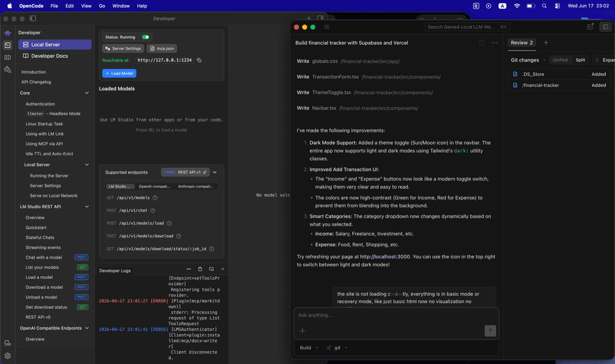Viewport: 615px width, 364px height.
Task: Open info for download status job_id endpoint
Action: pos(211,249)
